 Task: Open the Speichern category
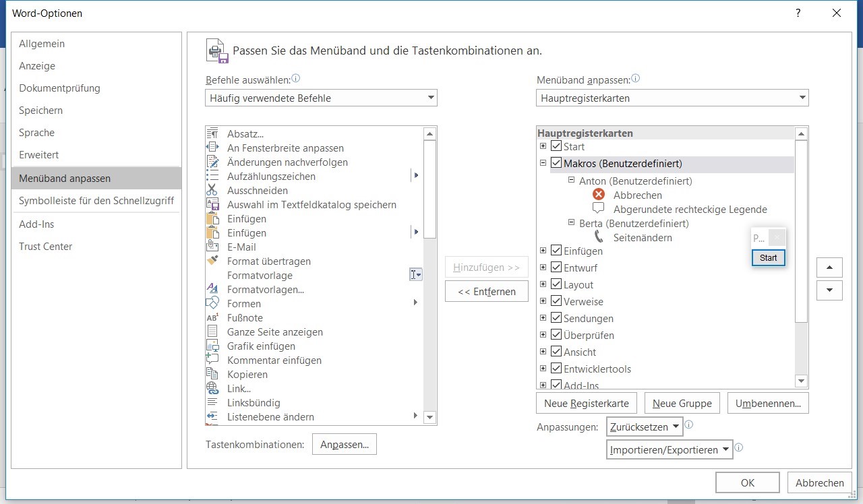point(96,110)
